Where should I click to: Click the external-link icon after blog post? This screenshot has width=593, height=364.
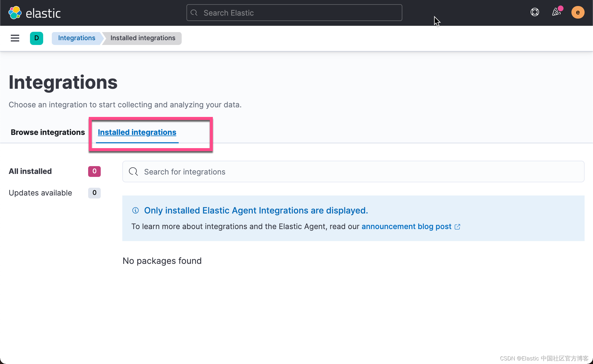(x=457, y=227)
